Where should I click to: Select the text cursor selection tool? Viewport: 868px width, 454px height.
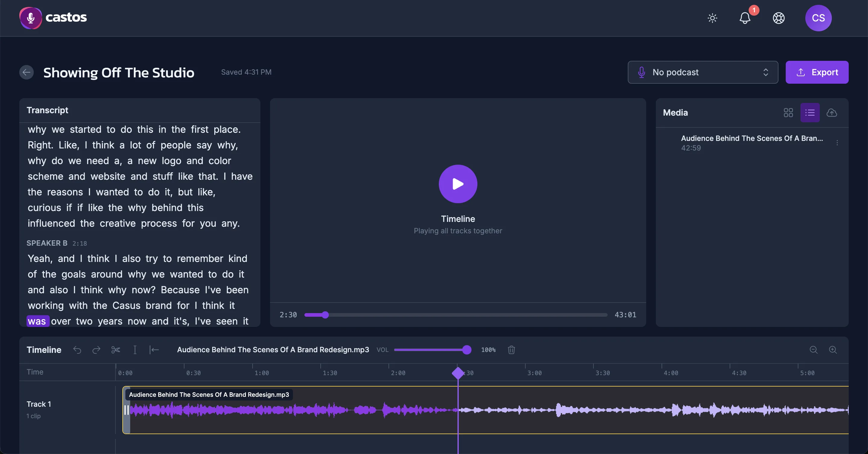[x=135, y=350]
